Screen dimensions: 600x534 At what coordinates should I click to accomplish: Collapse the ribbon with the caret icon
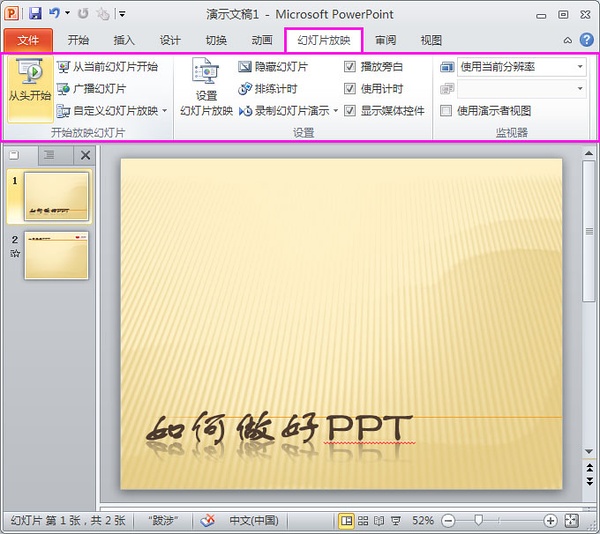(567, 40)
